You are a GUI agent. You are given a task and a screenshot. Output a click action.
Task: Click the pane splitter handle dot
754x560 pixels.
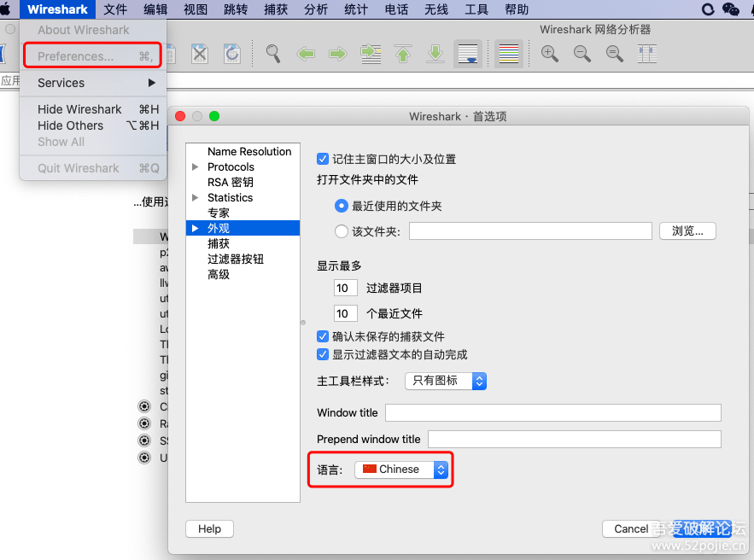[x=303, y=323]
